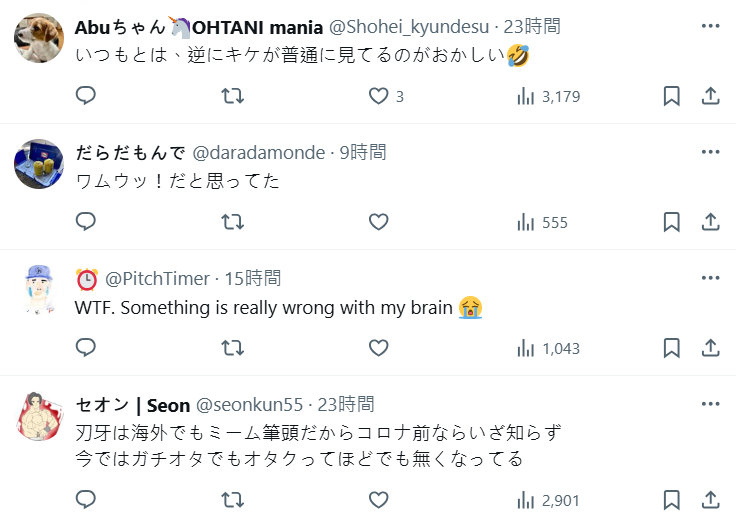The height and width of the screenshot is (521, 736).
Task: Share the セオン | Seon tweet
Action: click(711, 500)
